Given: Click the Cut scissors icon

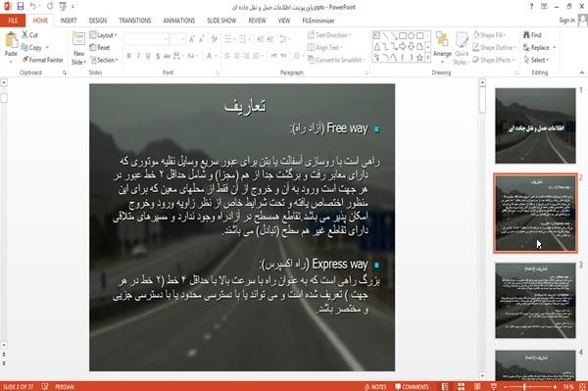Looking at the screenshot, I should click(x=24, y=35).
